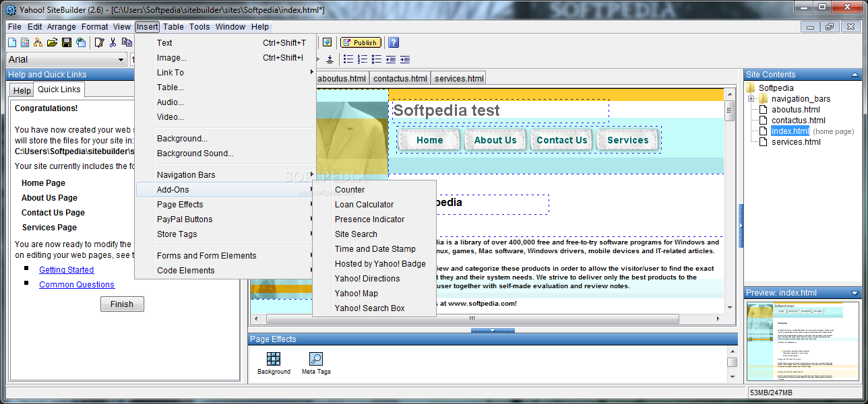The width and height of the screenshot is (868, 404).
Task: Click the Services navigation button on page
Action: (x=627, y=140)
